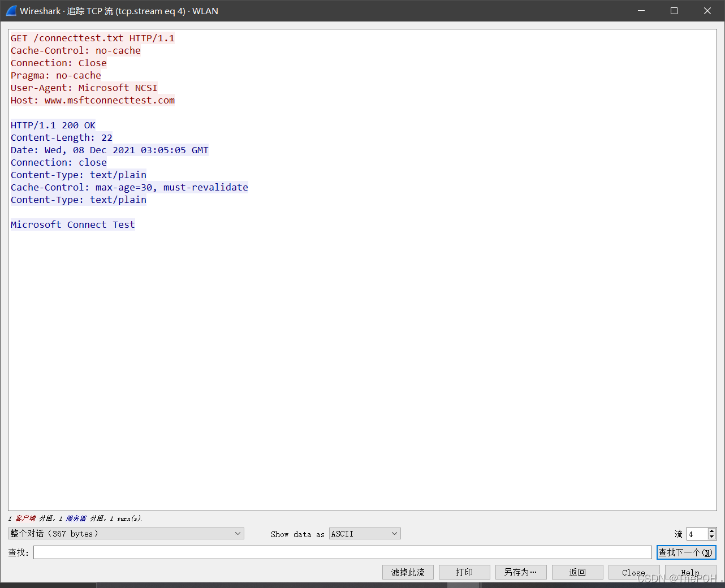Click the GET /connecttest.txt HTTP/1.1 line
725x588 pixels.
(x=93, y=38)
